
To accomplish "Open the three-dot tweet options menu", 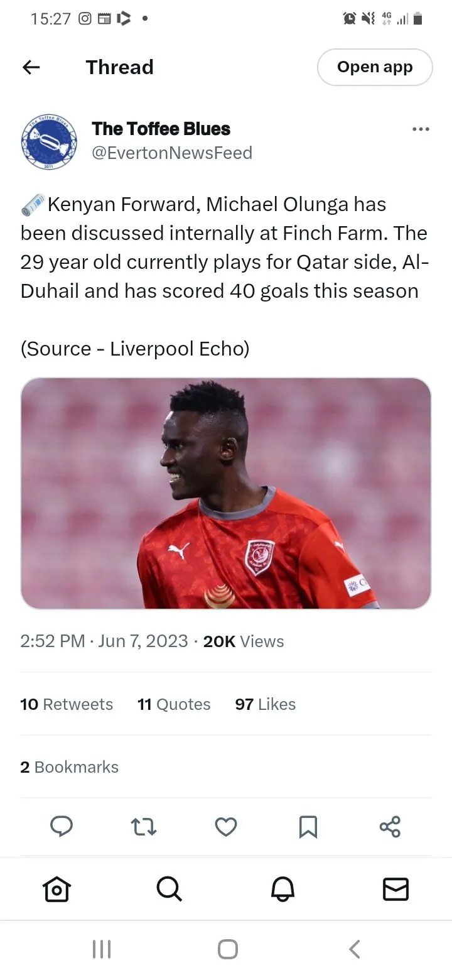I will [x=421, y=129].
